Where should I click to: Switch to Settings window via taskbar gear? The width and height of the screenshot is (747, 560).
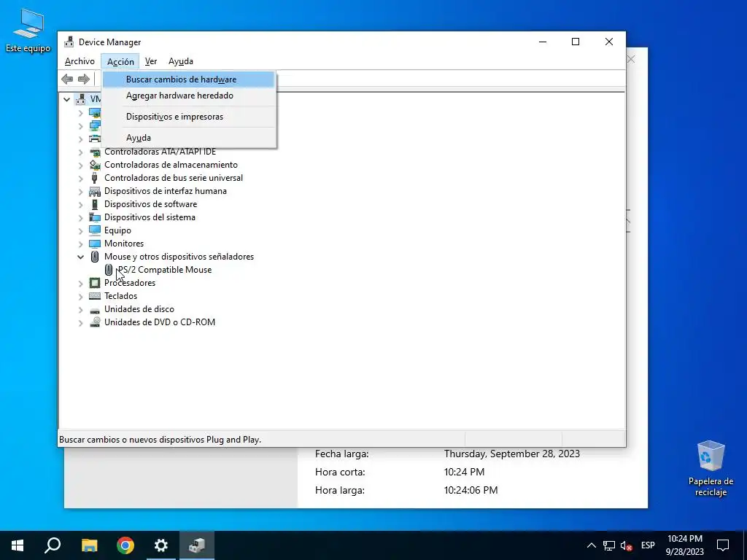[161, 545]
